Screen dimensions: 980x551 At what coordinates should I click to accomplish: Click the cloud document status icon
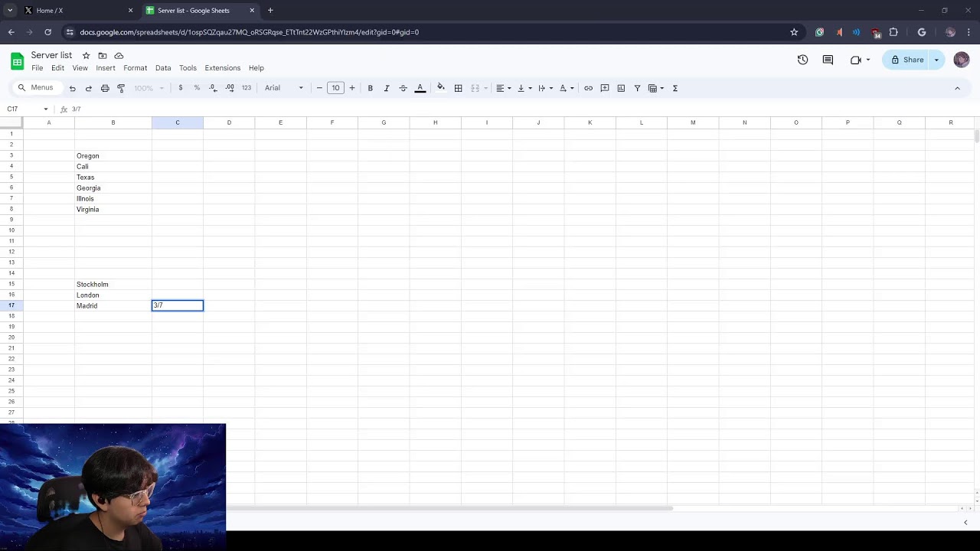click(x=119, y=56)
